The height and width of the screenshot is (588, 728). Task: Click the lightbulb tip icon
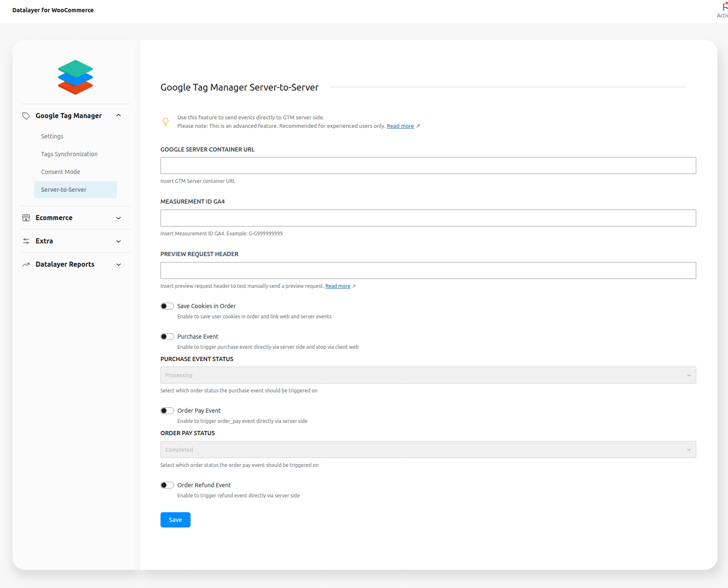point(166,122)
